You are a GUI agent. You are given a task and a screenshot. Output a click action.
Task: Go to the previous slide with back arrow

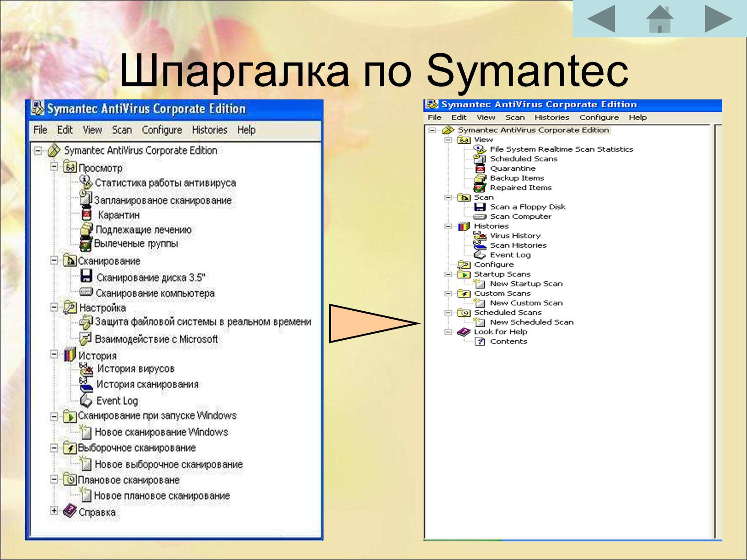click(601, 19)
